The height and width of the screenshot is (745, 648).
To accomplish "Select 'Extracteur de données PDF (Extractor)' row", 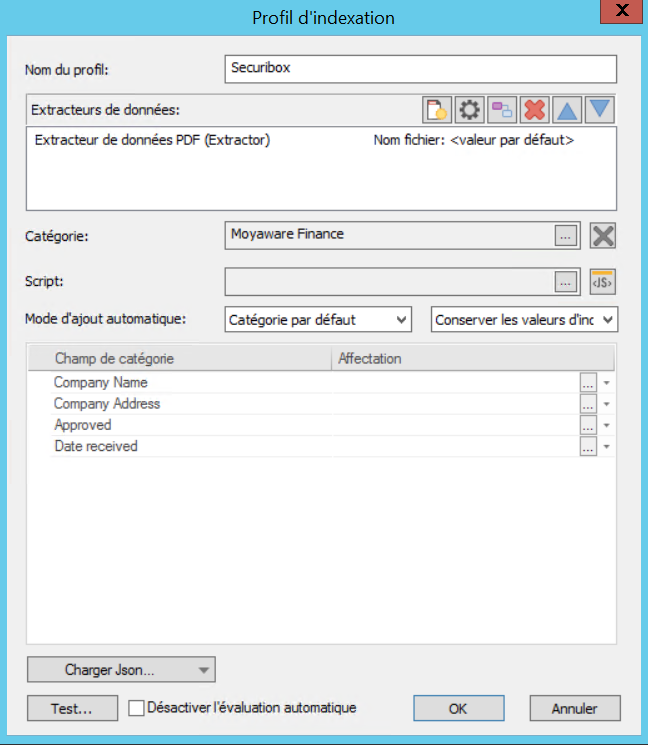I will [321, 140].
